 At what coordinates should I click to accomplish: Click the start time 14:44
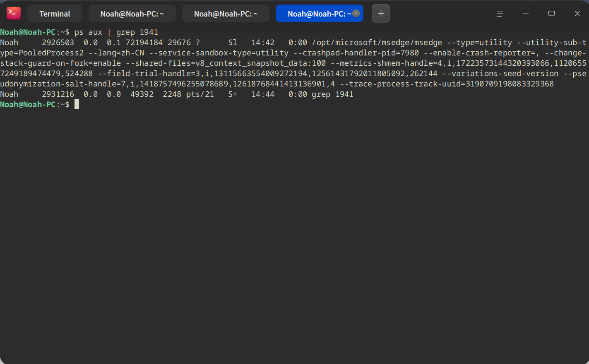tap(263, 94)
